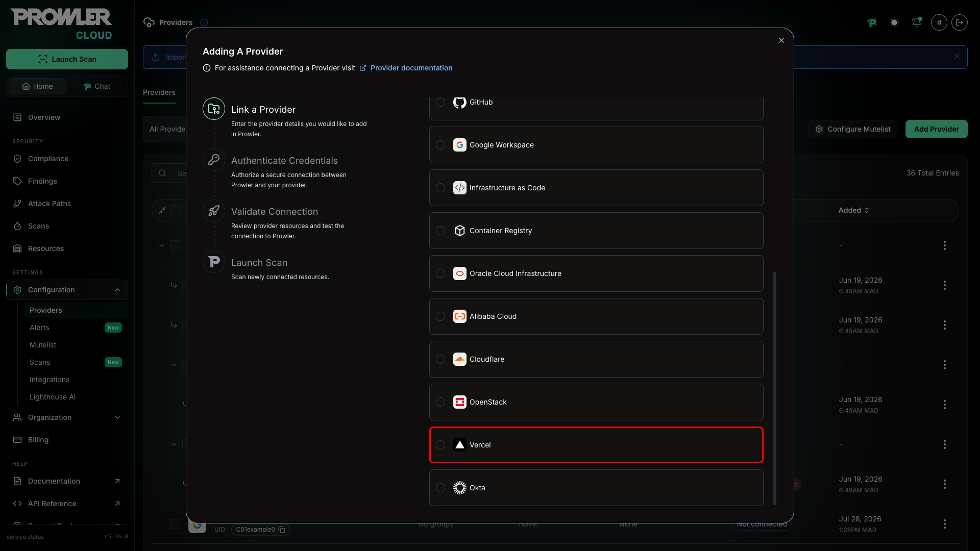Click the Okta sunburst logo

[460, 488]
